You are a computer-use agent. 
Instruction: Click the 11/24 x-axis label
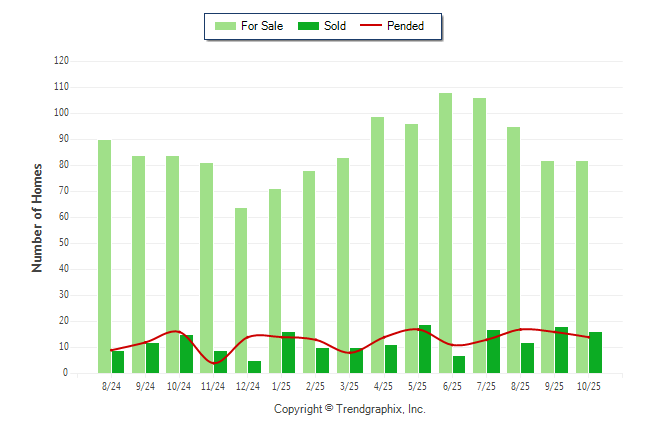click(x=213, y=385)
